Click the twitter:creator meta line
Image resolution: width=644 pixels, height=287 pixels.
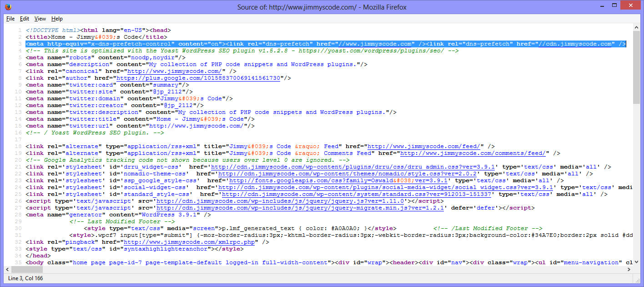(115, 105)
